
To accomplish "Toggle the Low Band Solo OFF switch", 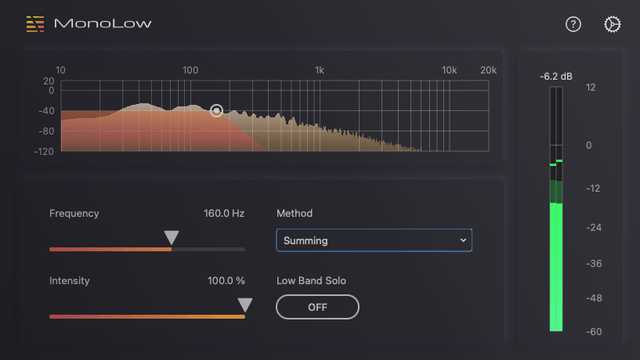I will (318, 307).
